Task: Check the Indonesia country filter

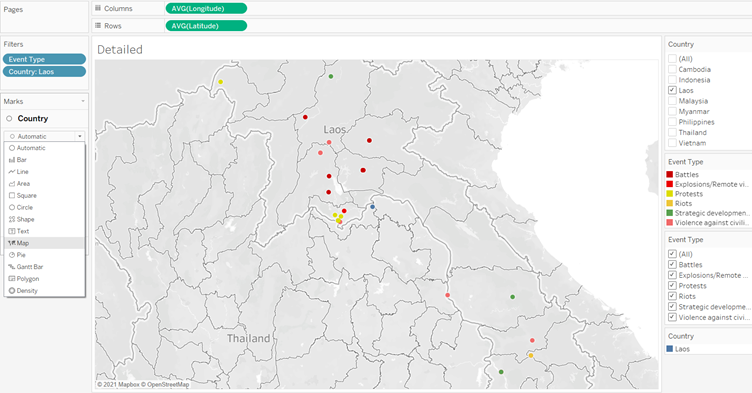Action: (x=672, y=80)
